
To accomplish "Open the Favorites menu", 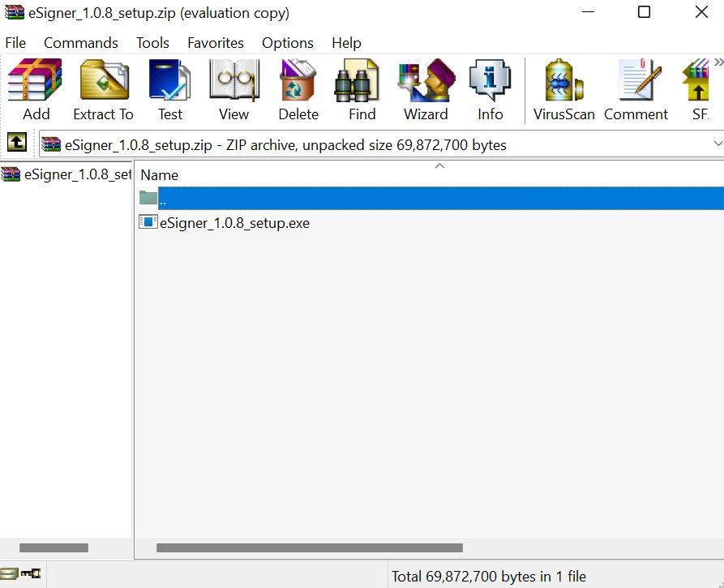I will 215,43.
